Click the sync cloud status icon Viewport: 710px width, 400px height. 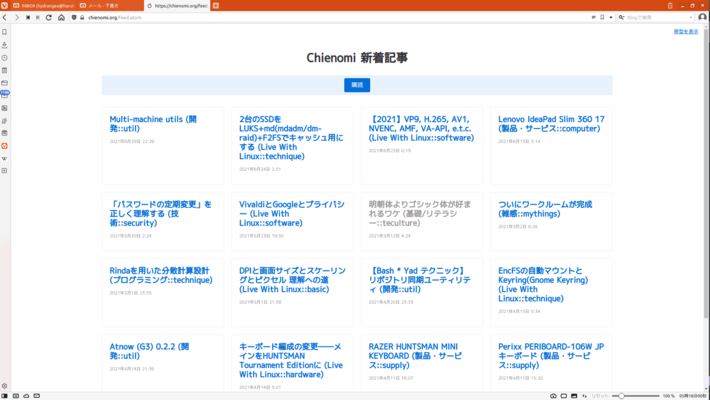[x=26, y=396]
